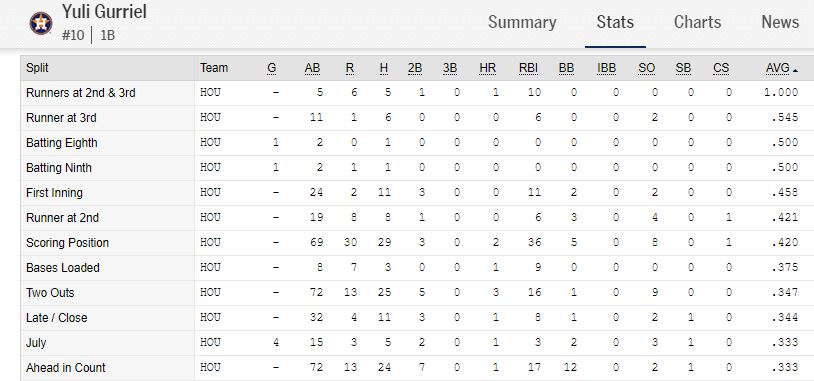
Task: Click the G games column header
Action: tap(272, 68)
